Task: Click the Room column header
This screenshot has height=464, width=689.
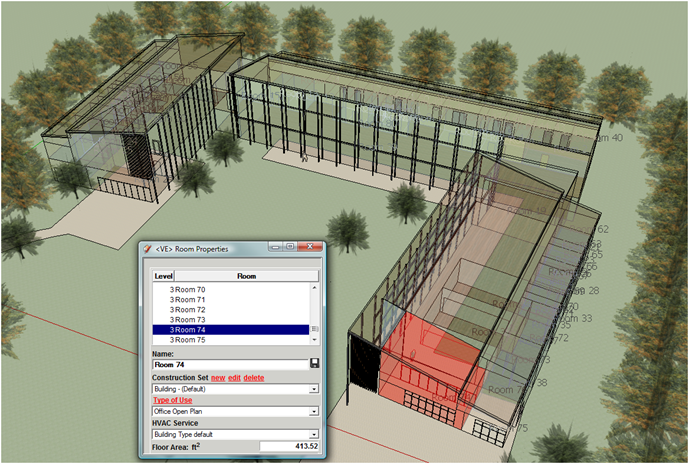Action: point(247,274)
